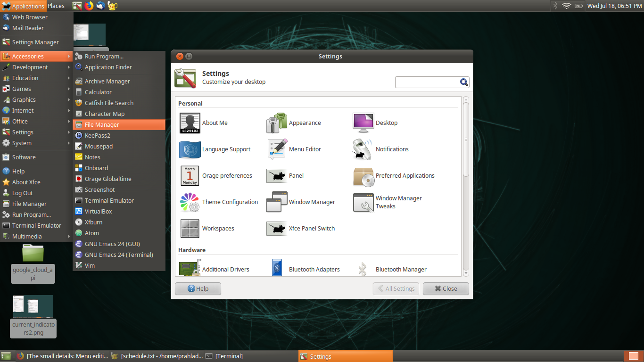Click the clock showing Wed Jul 18
This screenshot has height=362, width=644.
click(614, 6)
